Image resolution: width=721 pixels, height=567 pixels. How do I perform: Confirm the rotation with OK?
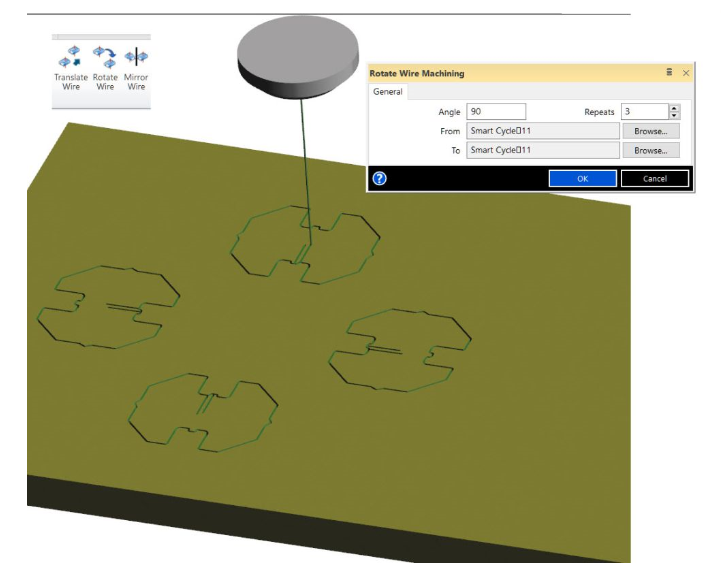pos(582,178)
